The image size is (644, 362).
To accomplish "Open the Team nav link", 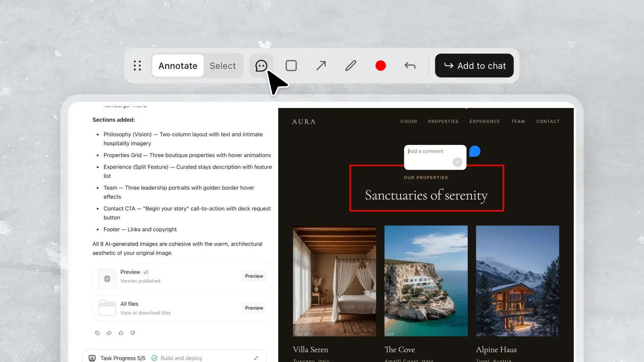I will 518,121.
